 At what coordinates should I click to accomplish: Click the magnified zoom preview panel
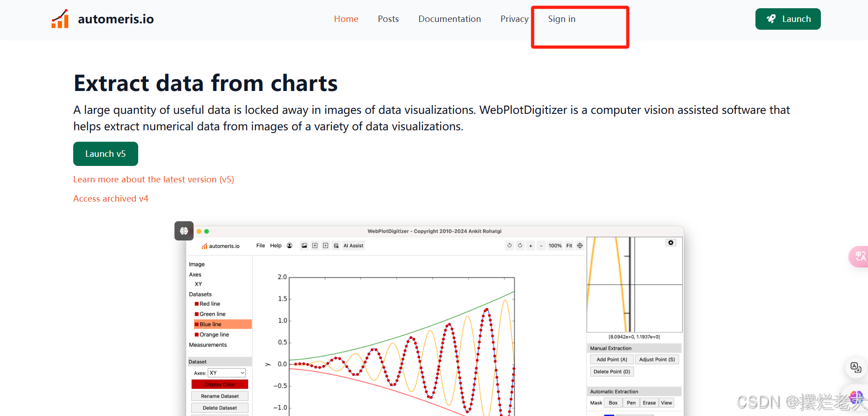[x=635, y=284]
